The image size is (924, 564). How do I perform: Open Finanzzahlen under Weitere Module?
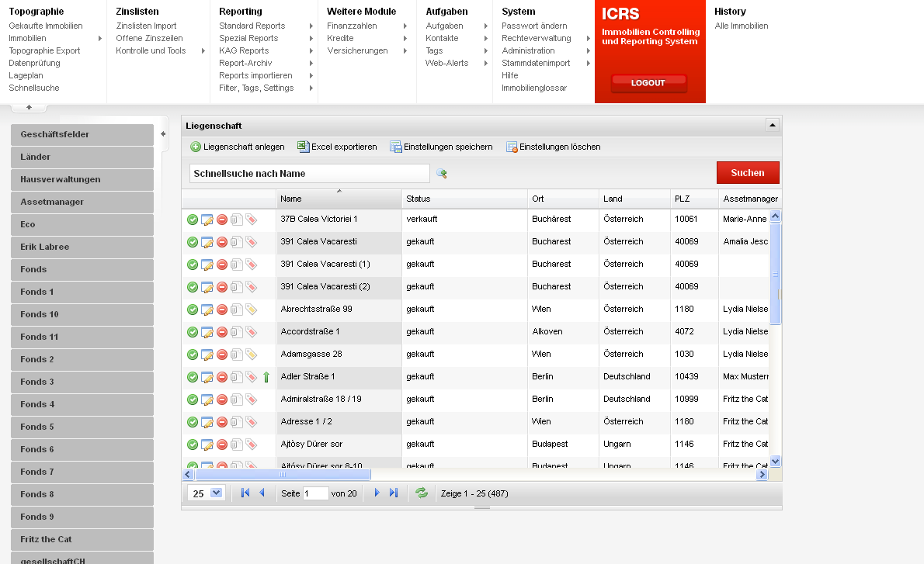click(352, 26)
